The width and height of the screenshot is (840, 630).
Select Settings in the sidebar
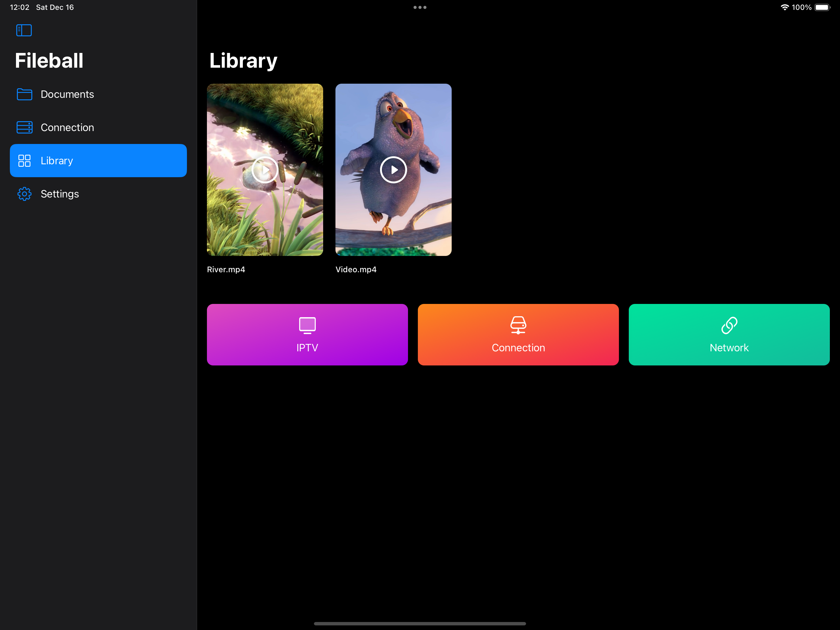coord(60,194)
